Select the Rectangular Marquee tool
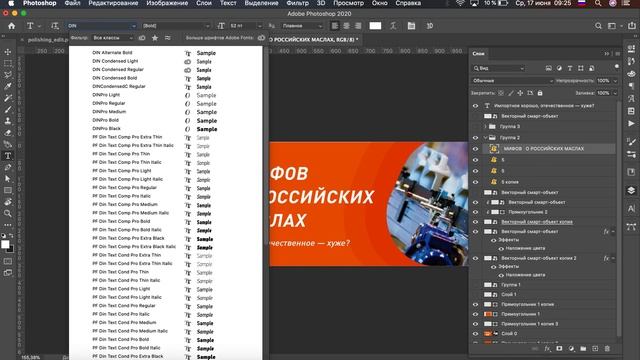 8,63
